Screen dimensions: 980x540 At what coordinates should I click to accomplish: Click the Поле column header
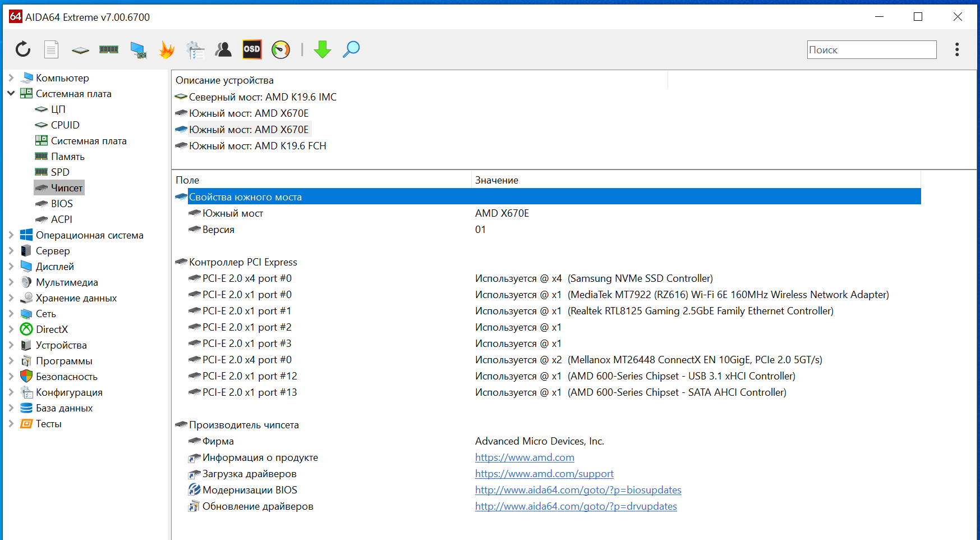pos(321,180)
